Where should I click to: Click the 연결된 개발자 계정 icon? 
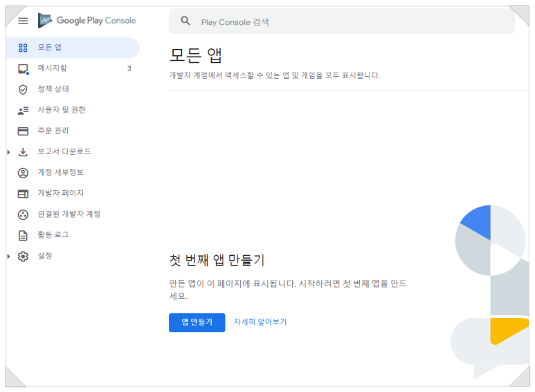pos(23,215)
